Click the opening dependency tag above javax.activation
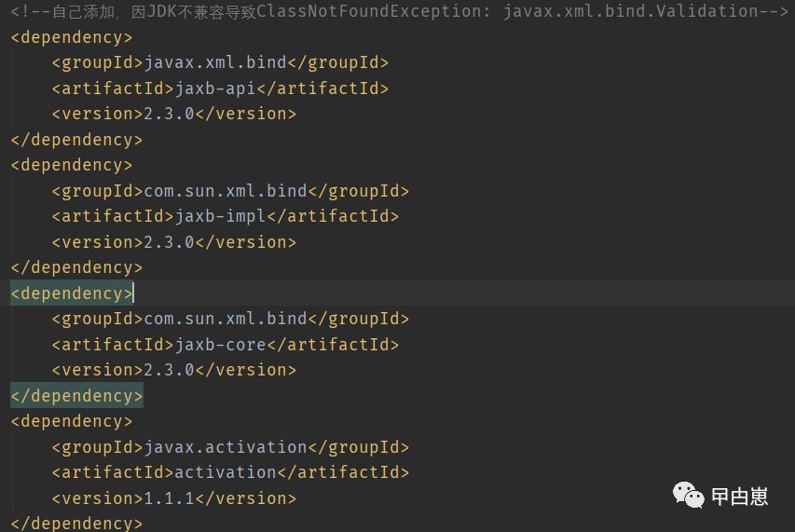795x532 pixels. click(72, 421)
